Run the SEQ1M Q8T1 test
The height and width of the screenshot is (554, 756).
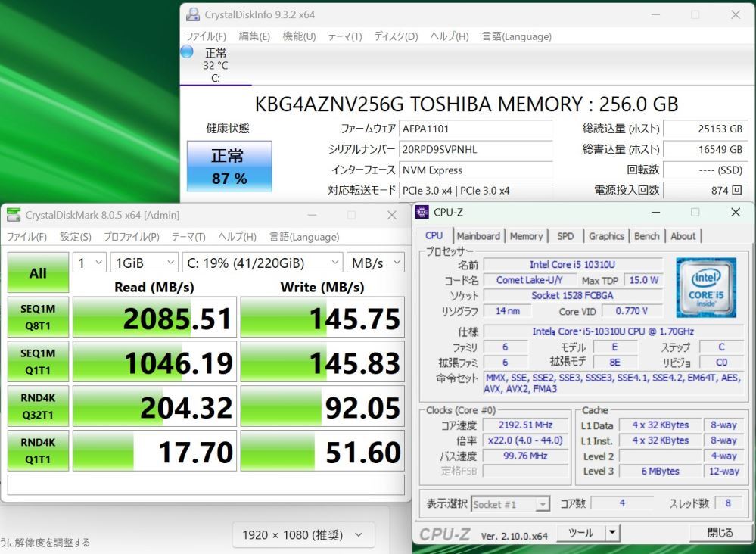click(38, 316)
